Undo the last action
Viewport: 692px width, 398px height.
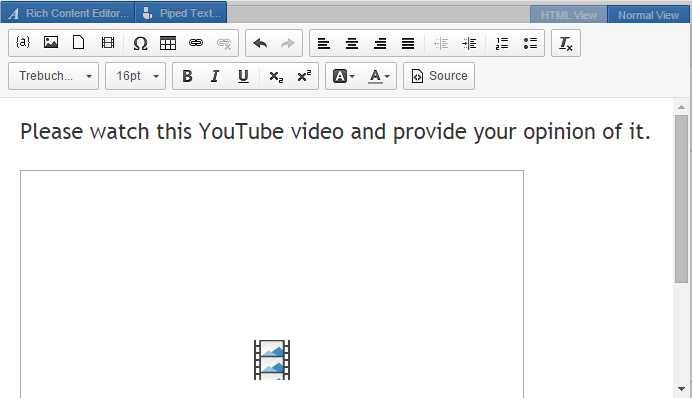pyautogui.click(x=260, y=43)
